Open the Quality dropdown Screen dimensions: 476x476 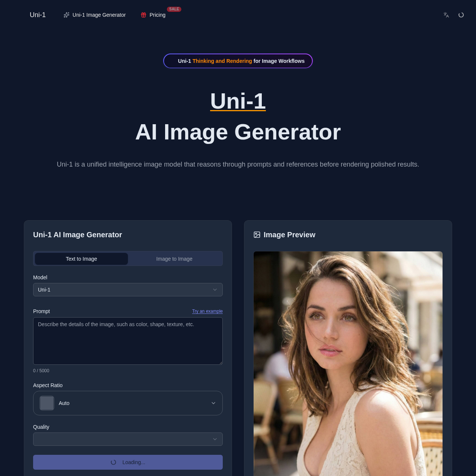[128, 439]
